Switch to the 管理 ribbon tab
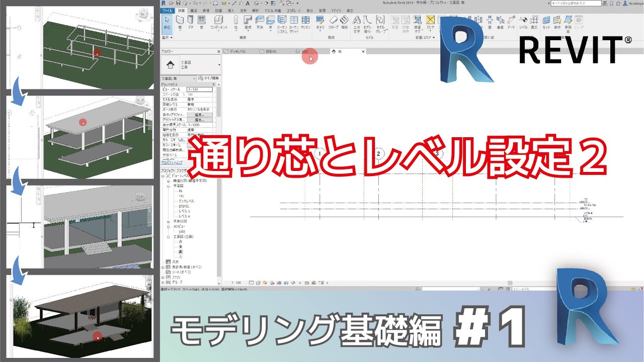This screenshot has width=644, height=362. [x=322, y=10]
